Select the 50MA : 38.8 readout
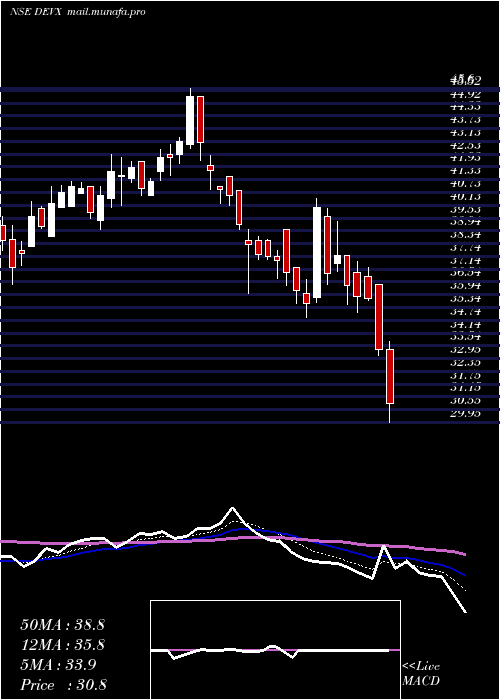This screenshot has height=700, width=500. tap(62, 625)
